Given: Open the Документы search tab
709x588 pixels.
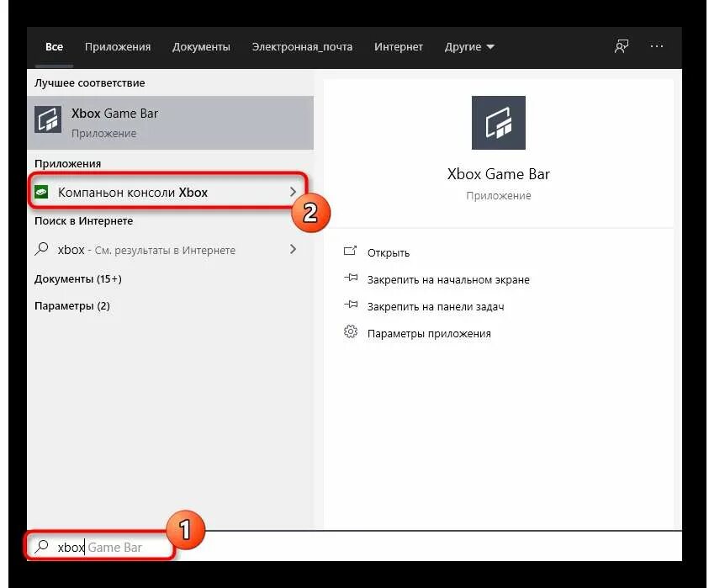Looking at the screenshot, I should point(201,46).
